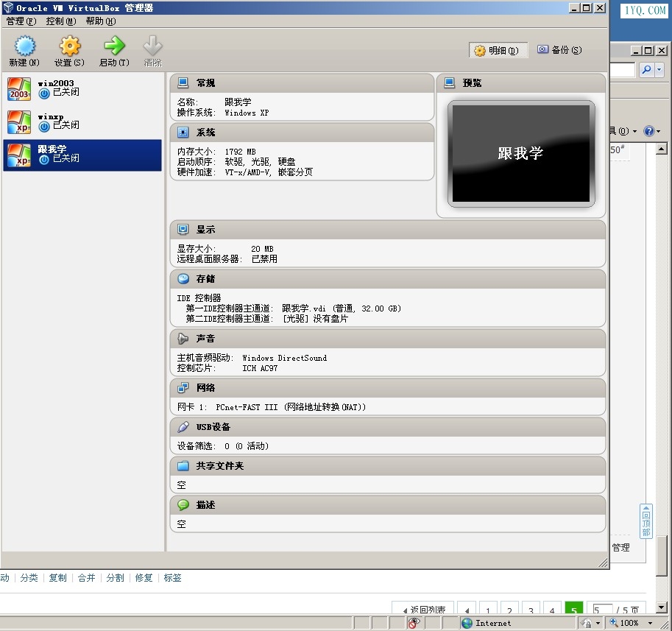Click the browser scrollbar down arrow
This screenshot has width=672, height=631.
pos(661,607)
